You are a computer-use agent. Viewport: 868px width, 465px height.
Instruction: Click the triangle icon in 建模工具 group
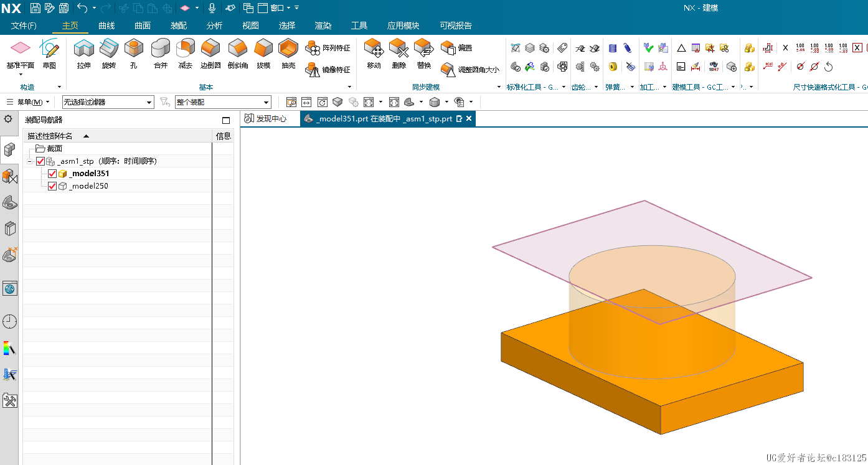point(681,48)
